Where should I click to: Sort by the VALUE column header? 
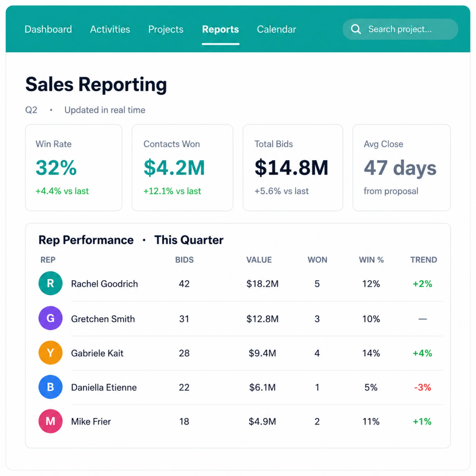259,260
